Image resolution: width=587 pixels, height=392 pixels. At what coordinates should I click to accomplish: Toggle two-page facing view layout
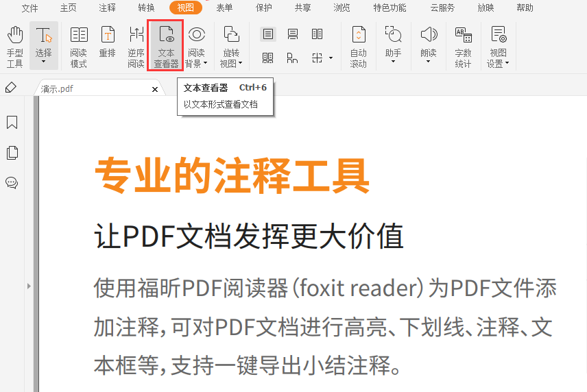pyautogui.click(x=317, y=34)
